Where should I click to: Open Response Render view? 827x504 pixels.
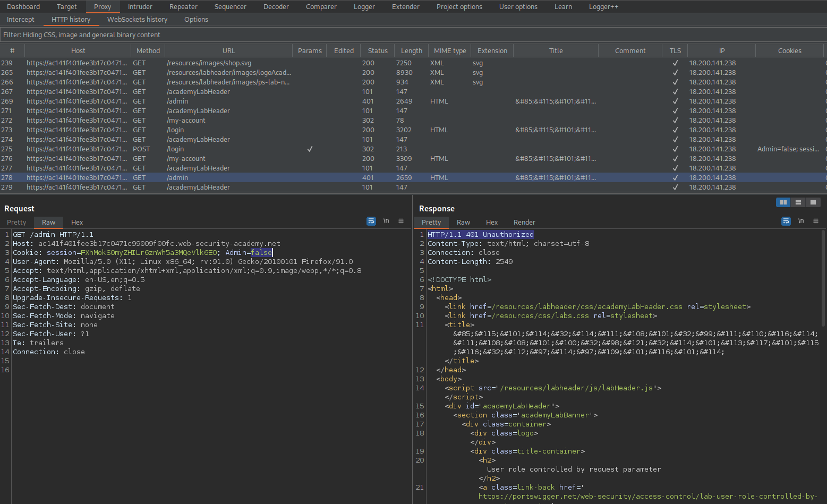(x=524, y=222)
